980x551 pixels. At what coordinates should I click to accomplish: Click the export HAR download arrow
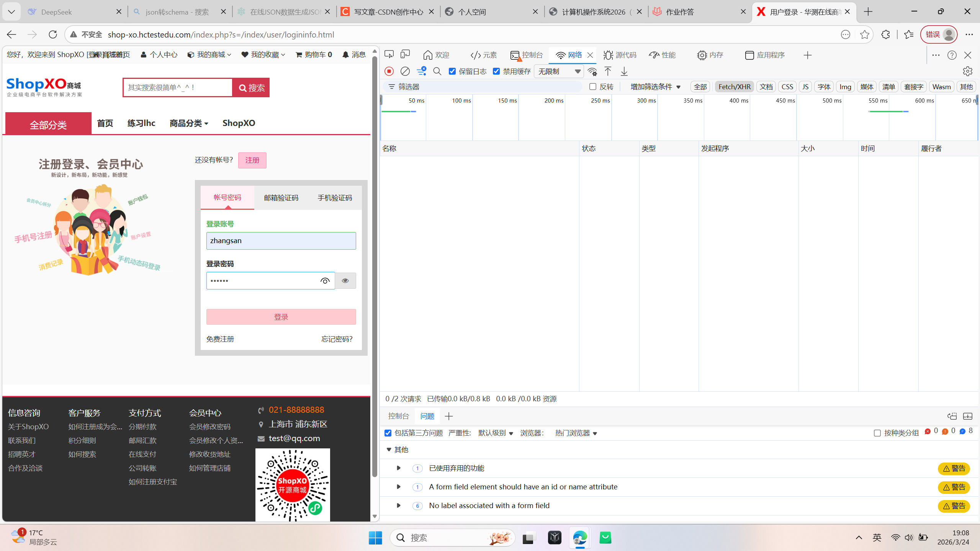624,71
